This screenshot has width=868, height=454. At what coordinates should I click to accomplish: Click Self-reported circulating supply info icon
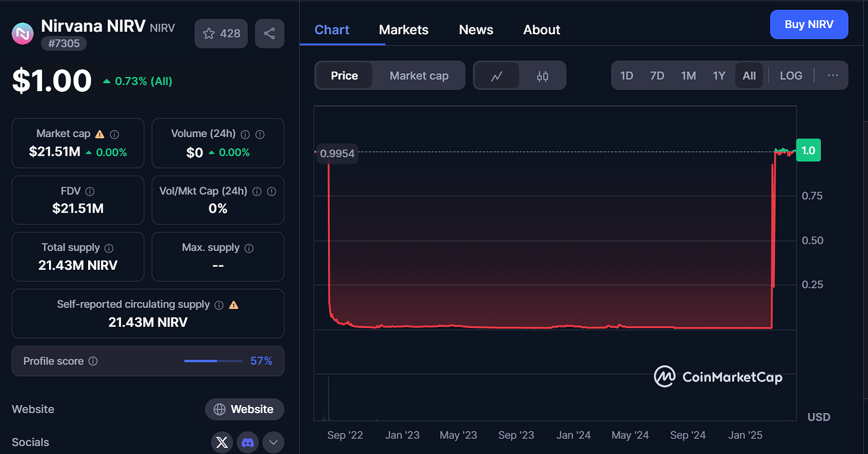tap(219, 305)
